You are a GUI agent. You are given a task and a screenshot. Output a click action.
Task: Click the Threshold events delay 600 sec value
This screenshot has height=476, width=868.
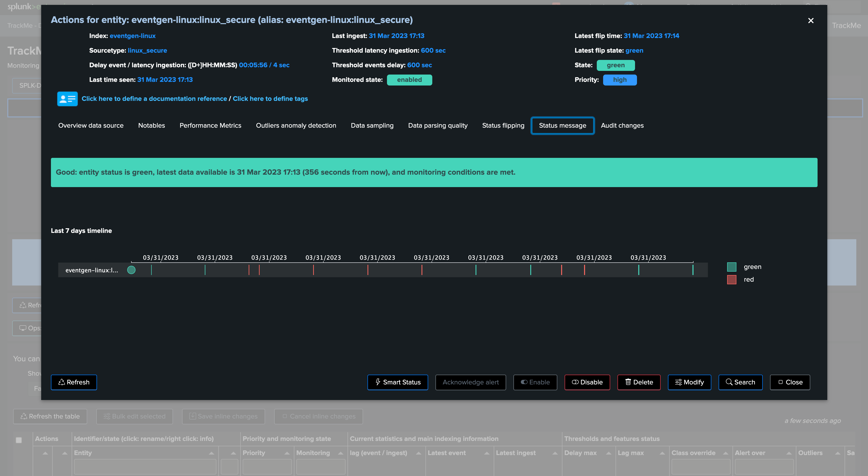click(x=420, y=65)
